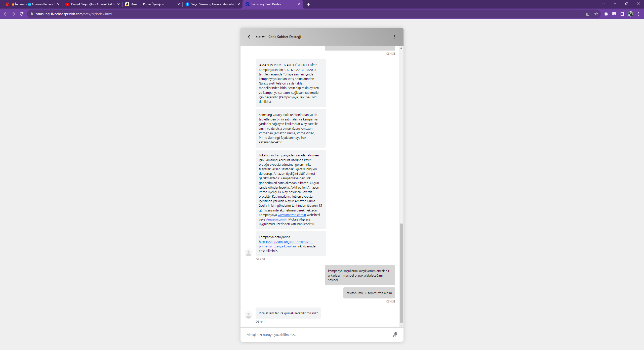Image resolution: width=644 pixels, height=350 pixels.
Task: Open the chat three-dot options menu
Action: click(x=394, y=37)
